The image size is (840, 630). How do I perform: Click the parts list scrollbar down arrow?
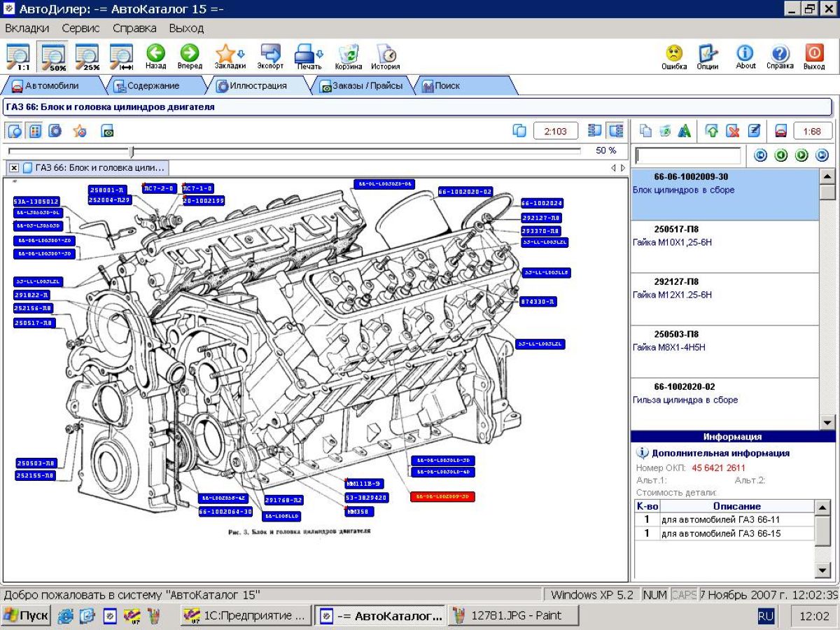click(x=827, y=422)
